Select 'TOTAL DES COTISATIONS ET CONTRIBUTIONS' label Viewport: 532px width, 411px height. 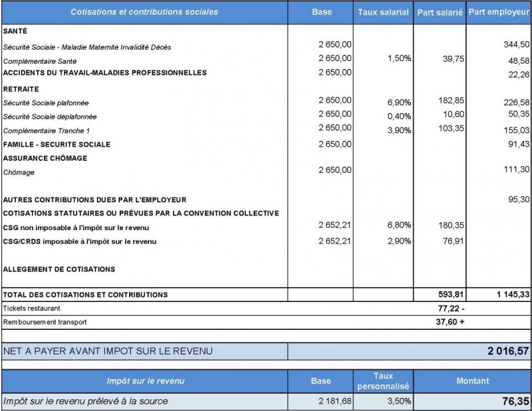pyautogui.click(x=86, y=295)
